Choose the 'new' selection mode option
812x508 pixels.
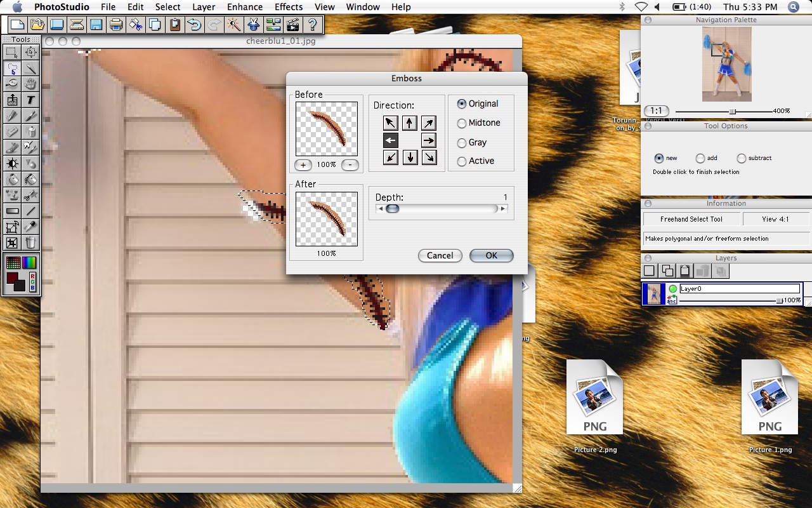659,158
